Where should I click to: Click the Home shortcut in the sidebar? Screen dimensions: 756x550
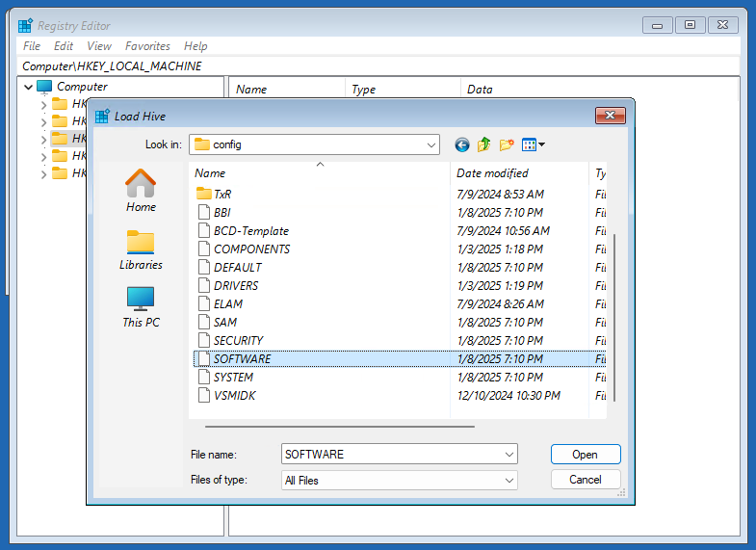click(x=141, y=190)
